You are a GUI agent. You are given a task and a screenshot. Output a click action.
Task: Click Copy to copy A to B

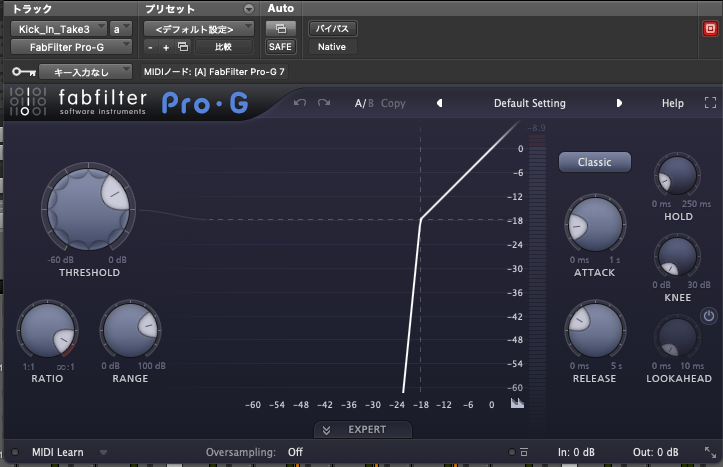point(393,103)
